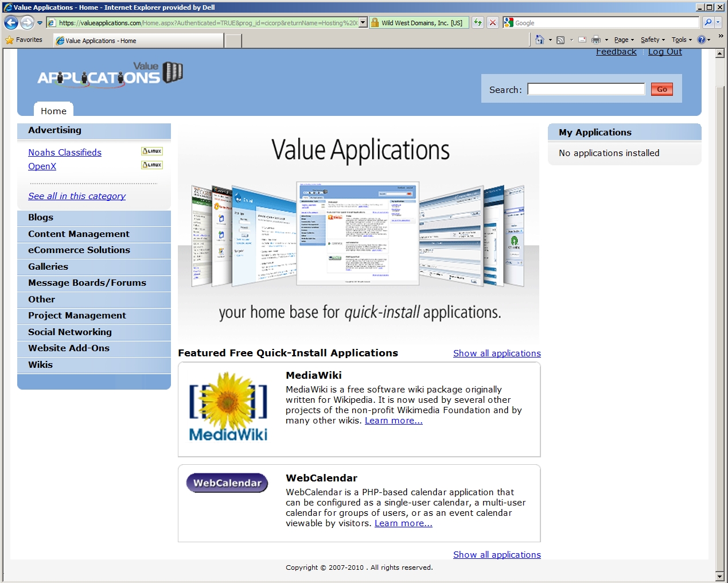Viewport: 728px width, 583px height.
Task: Click See all in this category
Action: pyautogui.click(x=77, y=196)
